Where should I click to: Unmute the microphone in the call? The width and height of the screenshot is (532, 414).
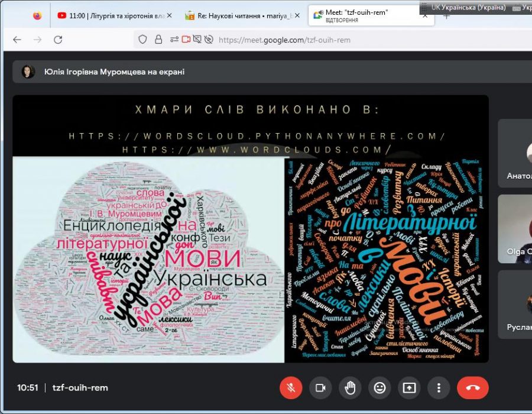(x=291, y=388)
